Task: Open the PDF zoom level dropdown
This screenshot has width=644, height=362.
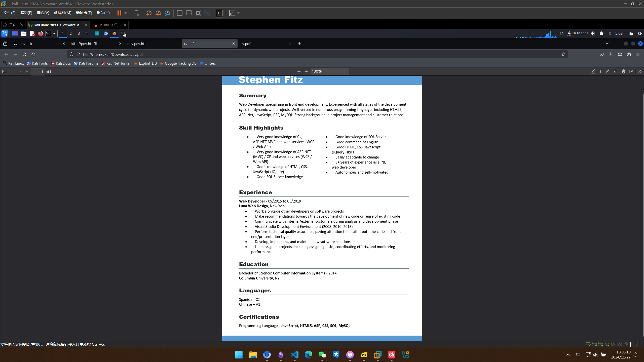Action: (x=329, y=72)
